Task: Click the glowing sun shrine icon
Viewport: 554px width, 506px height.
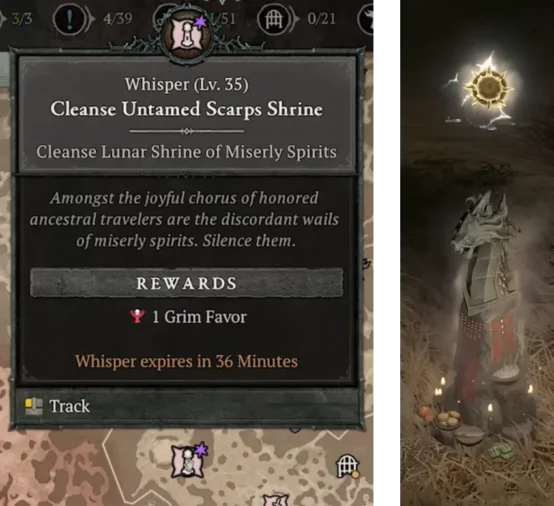Action: 489,87
